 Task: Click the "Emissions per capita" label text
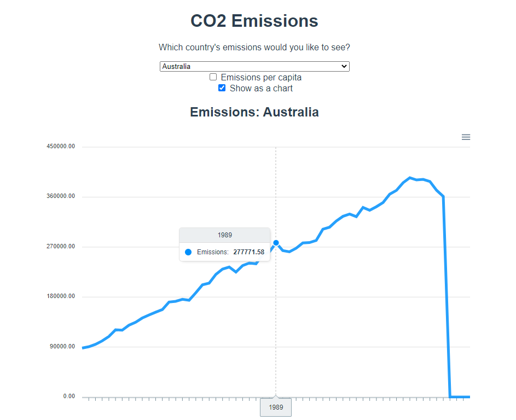(261, 78)
